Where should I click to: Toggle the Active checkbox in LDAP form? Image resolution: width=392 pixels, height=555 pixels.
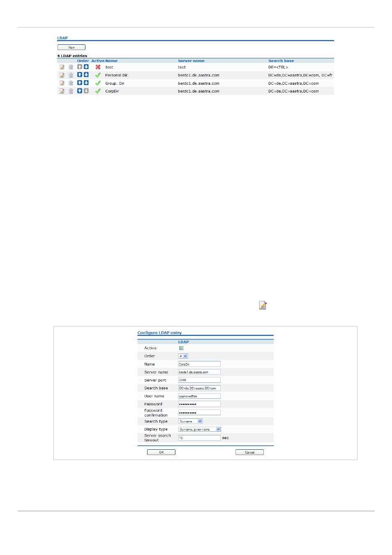[x=181, y=348]
